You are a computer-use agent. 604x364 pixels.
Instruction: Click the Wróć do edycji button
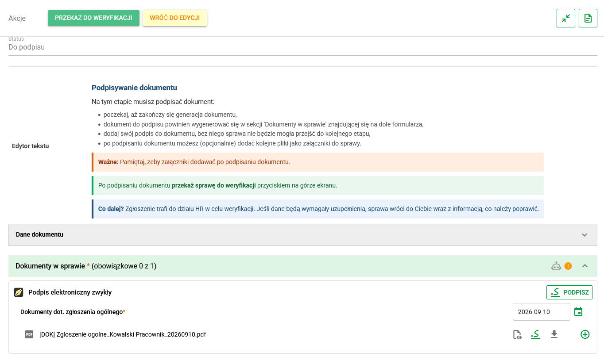pos(175,18)
